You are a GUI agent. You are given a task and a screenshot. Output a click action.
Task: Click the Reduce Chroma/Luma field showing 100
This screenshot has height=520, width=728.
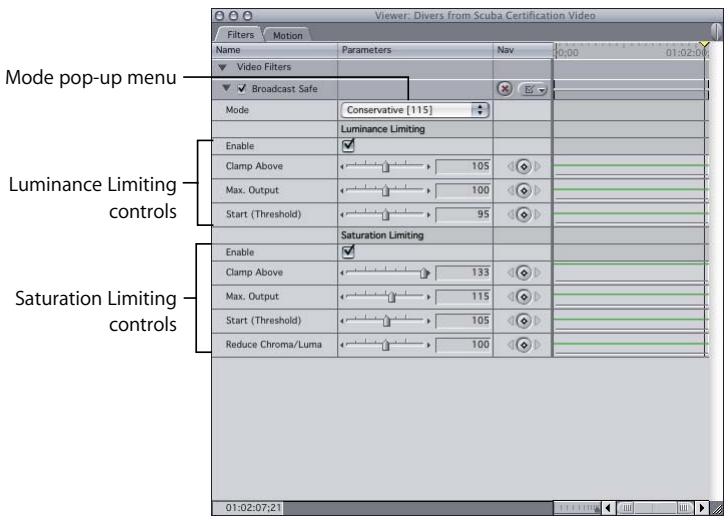point(463,345)
